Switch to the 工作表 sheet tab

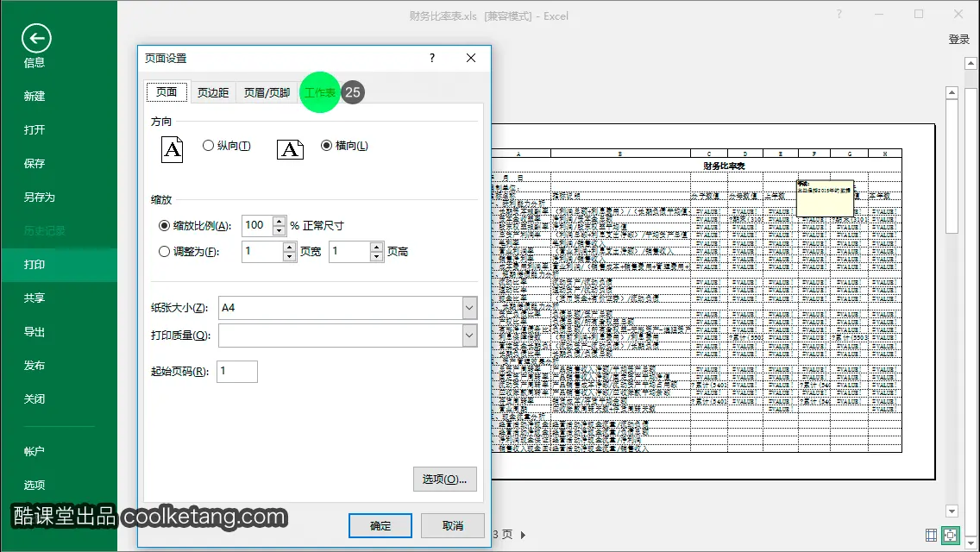320,92
